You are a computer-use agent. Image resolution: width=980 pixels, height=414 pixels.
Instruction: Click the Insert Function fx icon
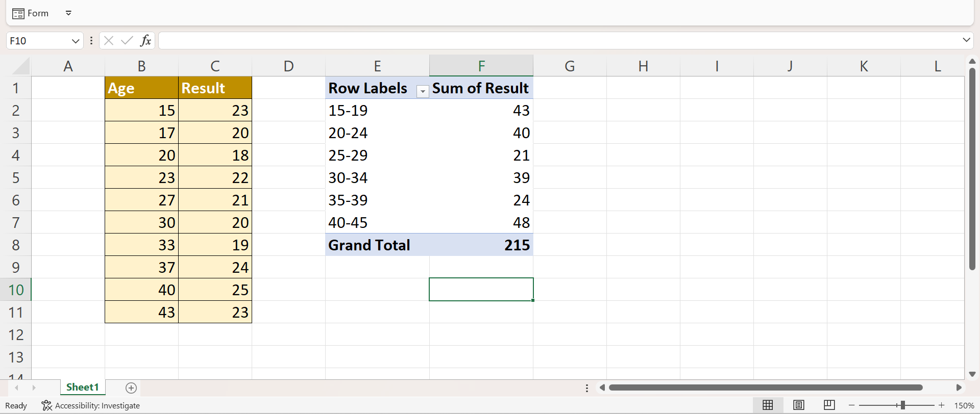pos(145,41)
